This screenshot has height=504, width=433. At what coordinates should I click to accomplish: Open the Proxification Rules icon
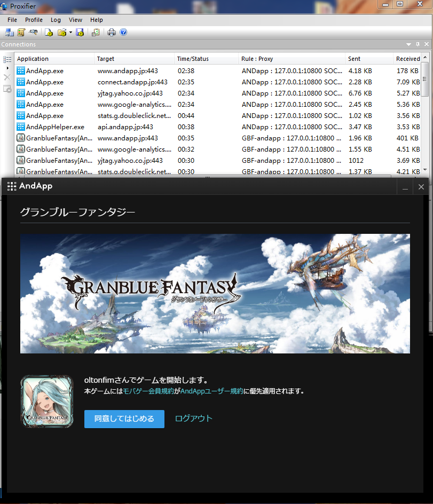click(21, 33)
